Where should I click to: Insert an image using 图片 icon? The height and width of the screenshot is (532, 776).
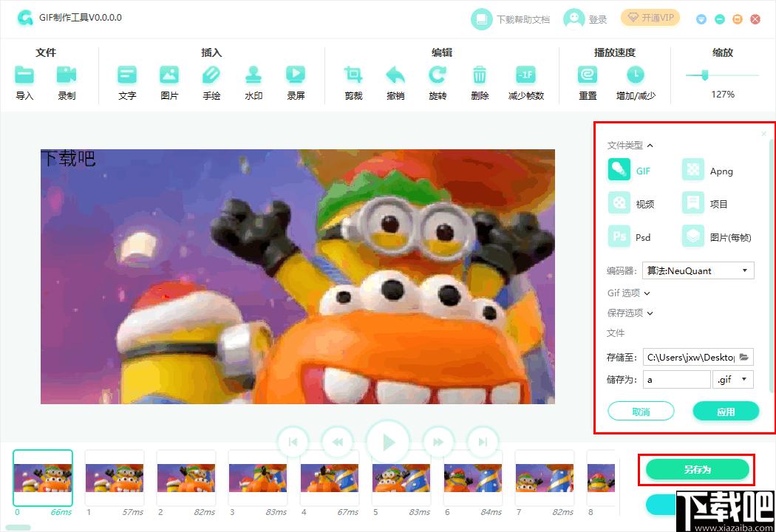coord(169,75)
